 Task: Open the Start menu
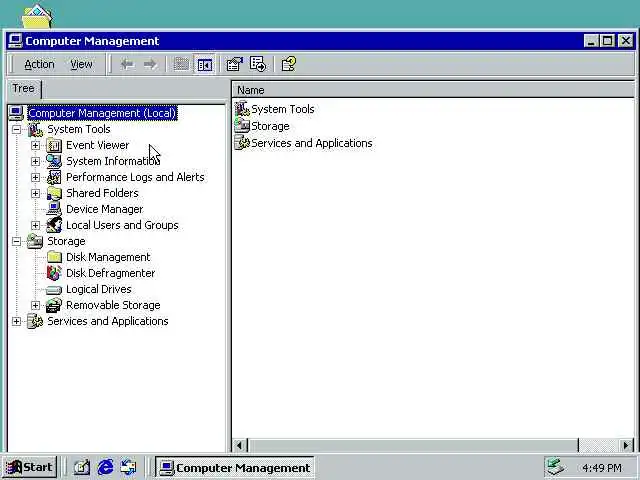pos(30,467)
